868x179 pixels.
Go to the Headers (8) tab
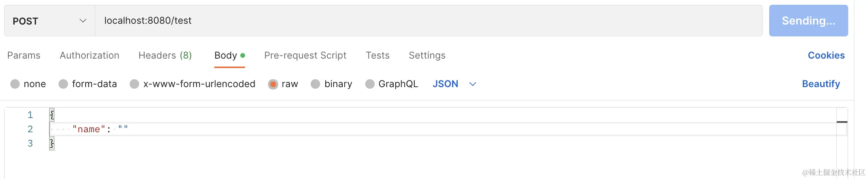coord(165,55)
